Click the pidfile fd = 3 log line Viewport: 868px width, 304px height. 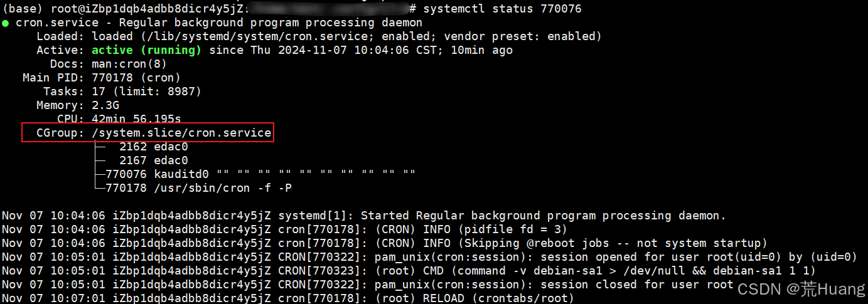[x=284, y=229]
